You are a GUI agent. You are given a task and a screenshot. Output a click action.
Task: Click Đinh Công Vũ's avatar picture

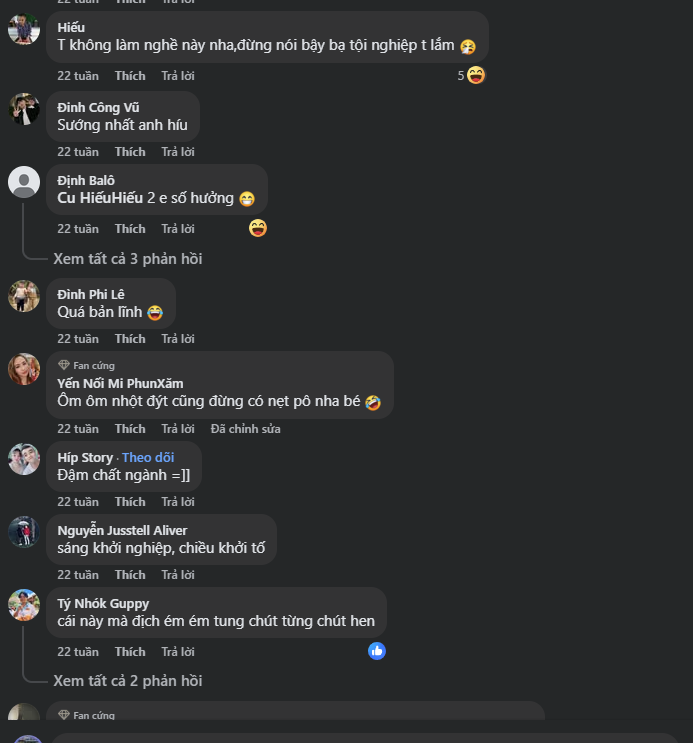24,109
